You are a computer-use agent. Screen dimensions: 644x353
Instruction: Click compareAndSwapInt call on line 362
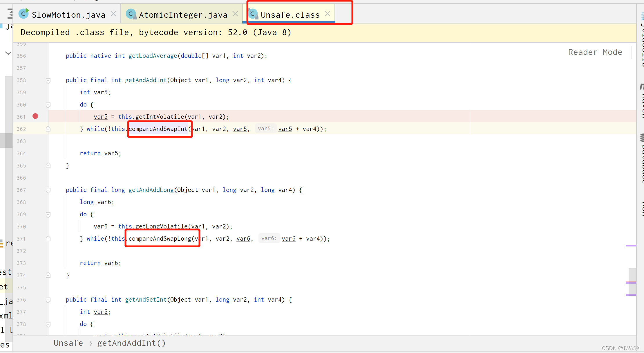(x=158, y=129)
